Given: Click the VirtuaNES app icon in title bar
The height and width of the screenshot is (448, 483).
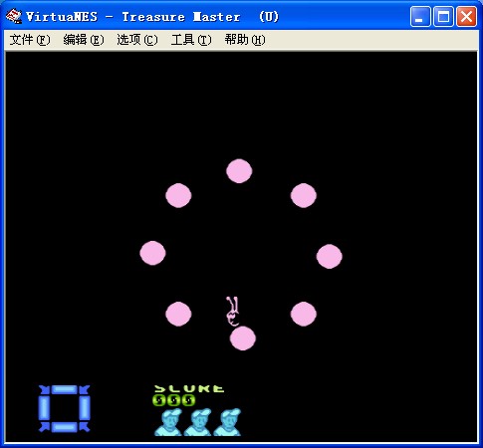Looking at the screenshot, I should 14,16.
